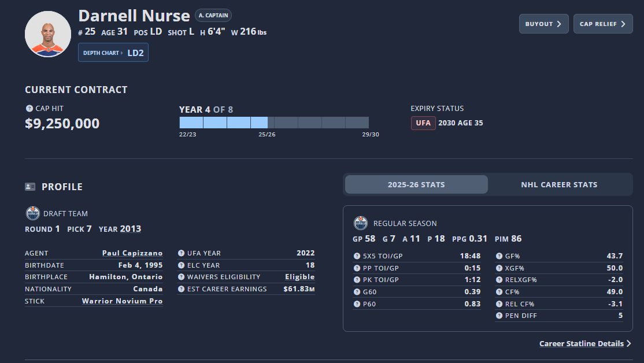Click the GP 58 stat
Screen dimensions: 644x363
[364, 239]
